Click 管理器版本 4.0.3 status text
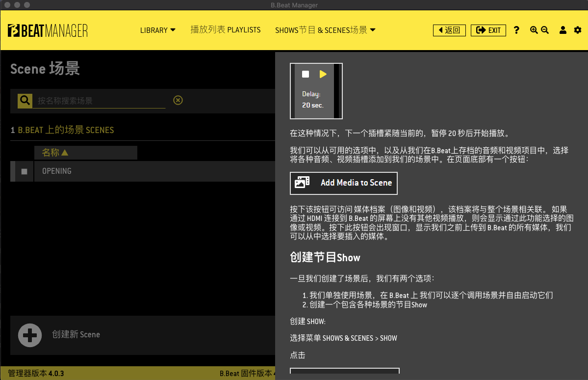This screenshot has height=380, width=588. (x=36, y=373)
